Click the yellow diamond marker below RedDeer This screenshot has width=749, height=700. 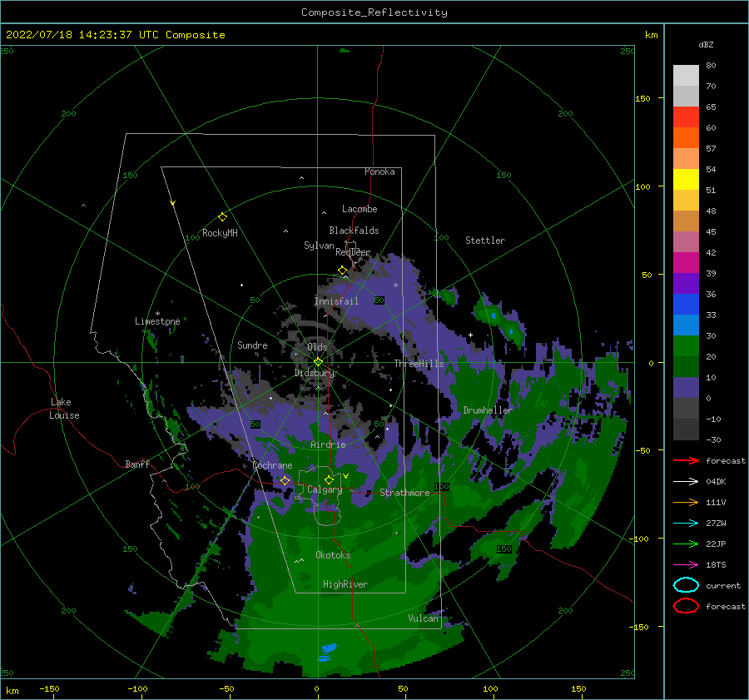[x=343, y=271]
